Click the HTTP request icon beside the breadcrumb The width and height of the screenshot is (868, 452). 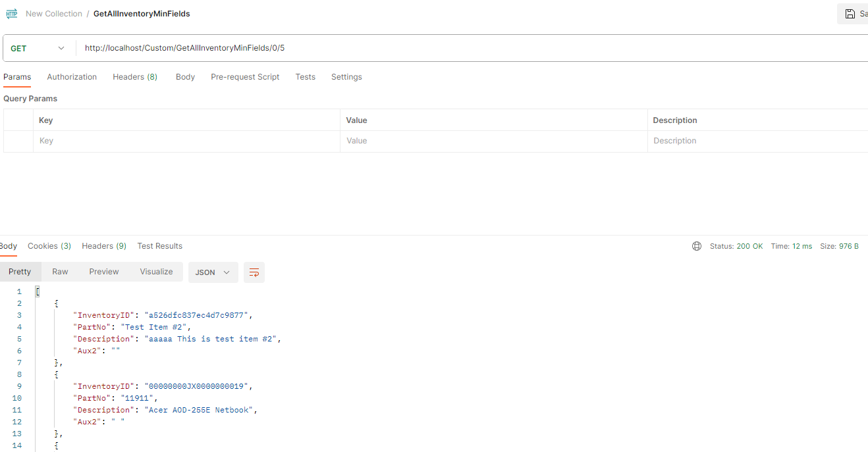click(x=12, y=14)
